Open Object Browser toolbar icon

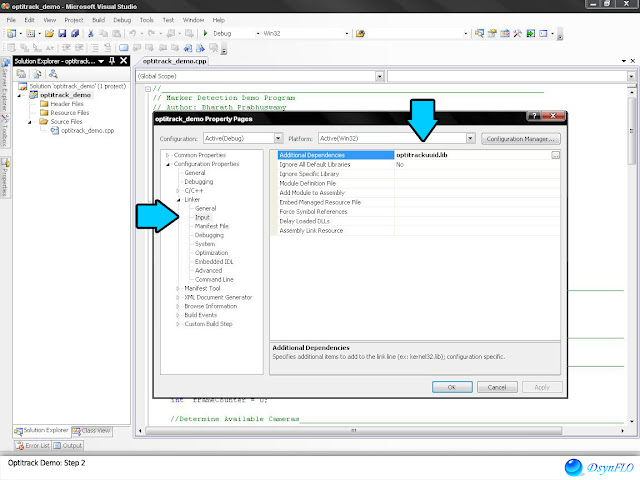[505, 33]
